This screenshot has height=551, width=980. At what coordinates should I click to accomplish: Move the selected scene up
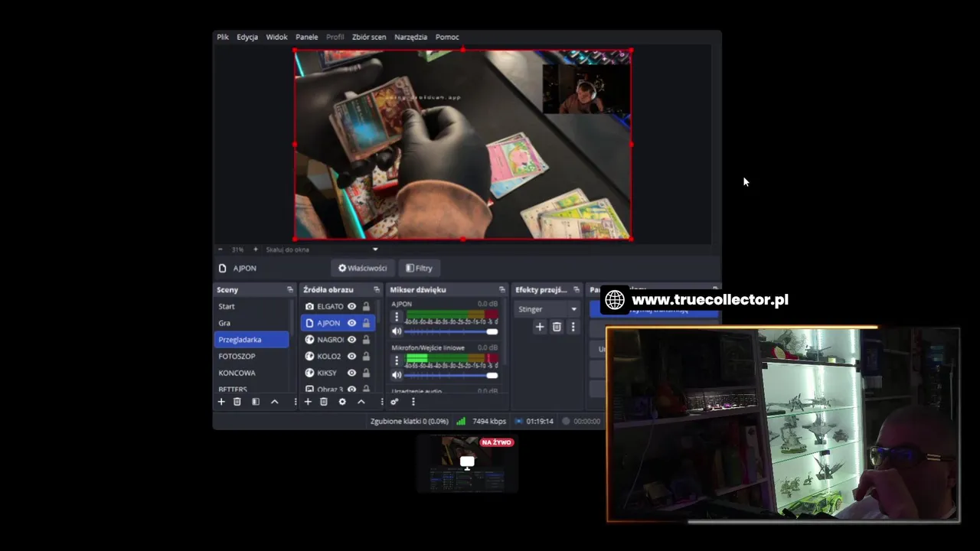click(274, 402)
